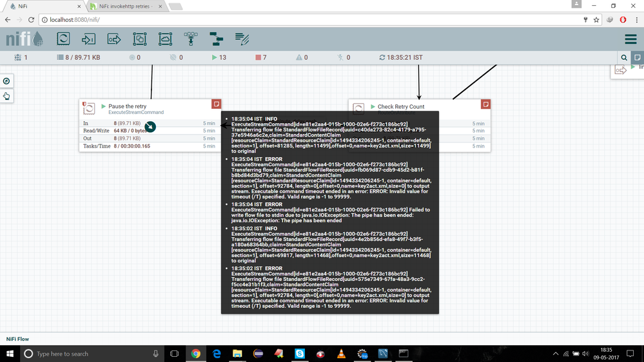Open Windows Start menu
Viewport: 644px width, 362px height.
click(10, 354)
